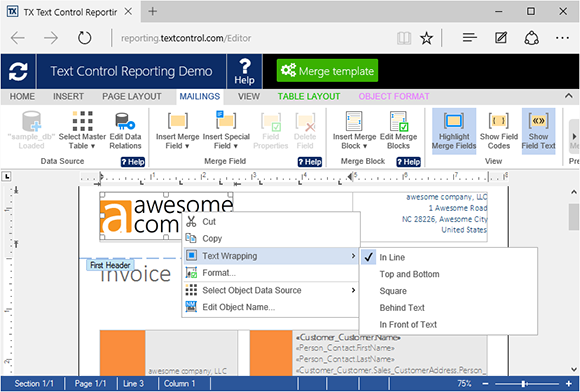Open the OBJECT FORMAT tab
The image size is (580, 392).
point(394,97)
